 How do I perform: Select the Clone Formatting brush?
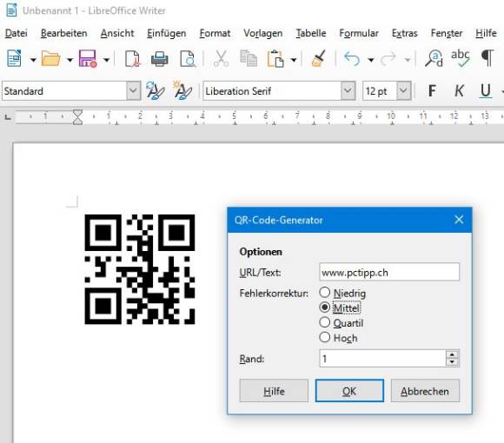pyautogui.click(x=319, y=58)
